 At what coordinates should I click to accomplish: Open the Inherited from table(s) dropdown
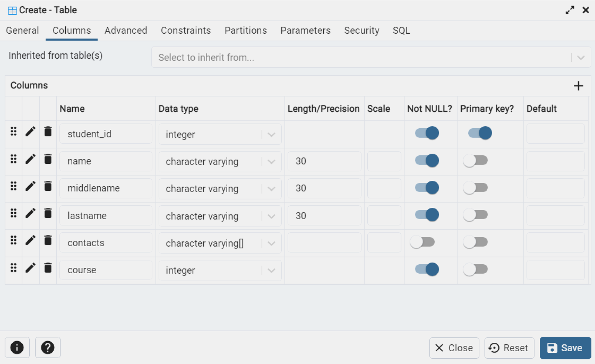click(371, 58)
